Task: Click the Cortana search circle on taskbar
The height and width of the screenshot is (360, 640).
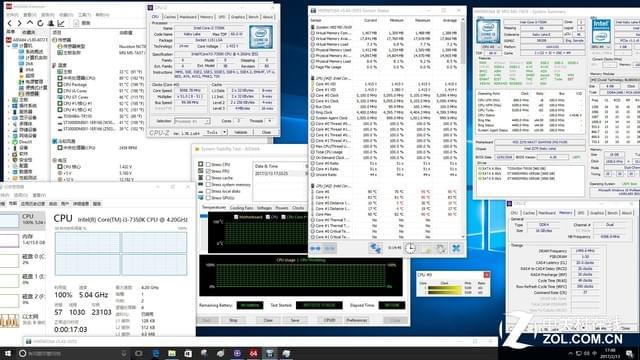Action: click(x=22, y=353)
